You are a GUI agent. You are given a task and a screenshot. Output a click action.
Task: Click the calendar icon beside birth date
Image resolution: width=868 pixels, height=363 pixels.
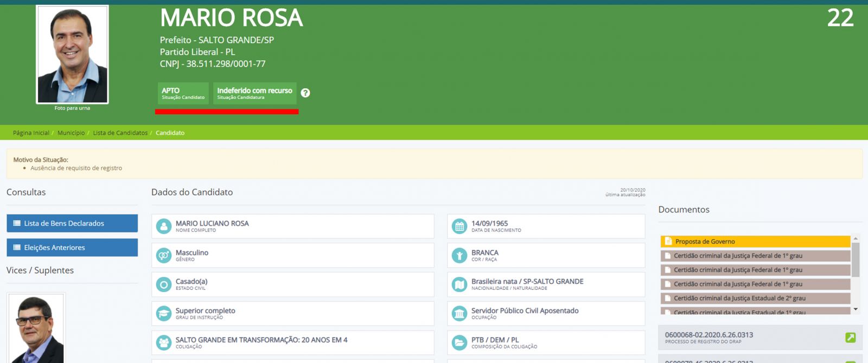[x=459, y=226]
